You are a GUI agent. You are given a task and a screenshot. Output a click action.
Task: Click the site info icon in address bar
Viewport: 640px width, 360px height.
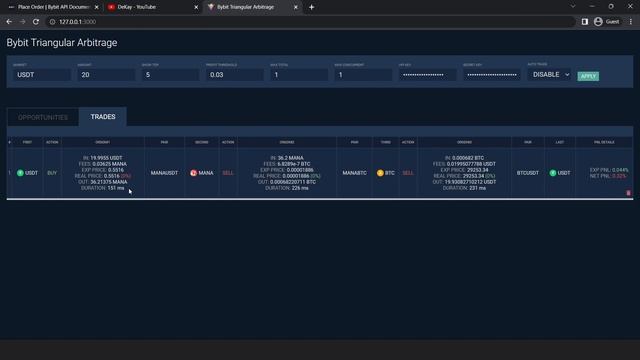click(x=52, y=22)
